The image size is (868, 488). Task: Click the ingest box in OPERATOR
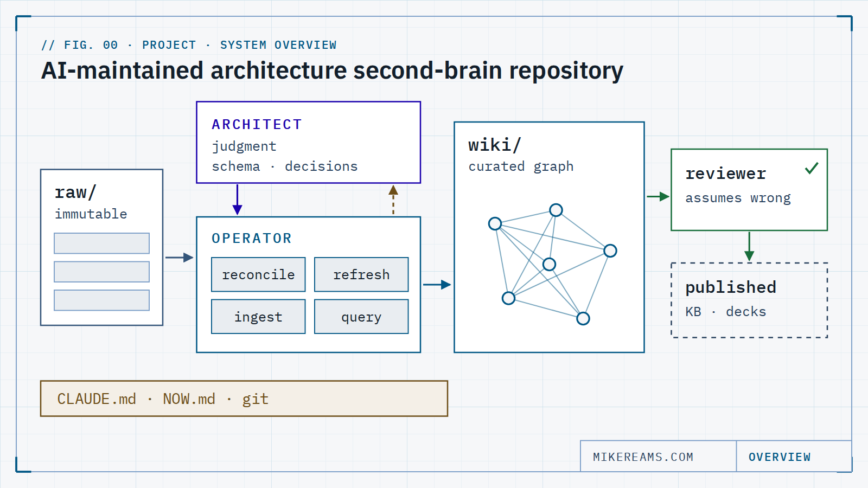point(258,317)
